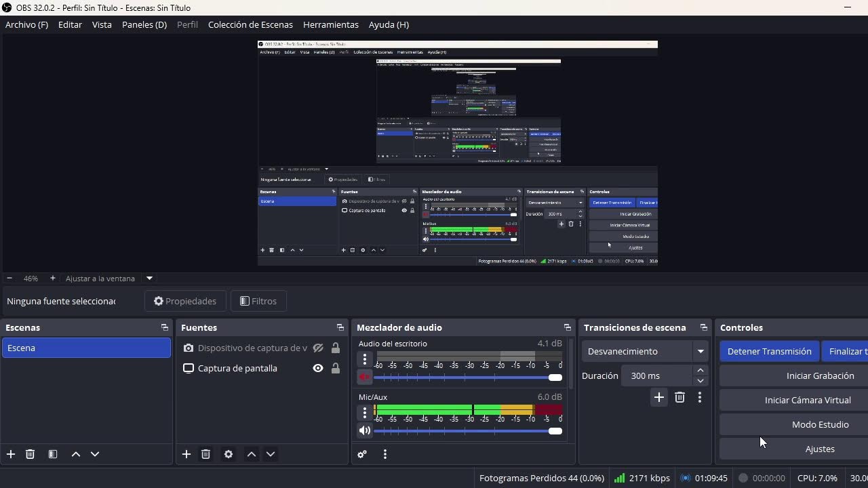Screen dimensions: 868x488
Task: Click the Mic/Aux volume slider
Action: coord(469,431)
